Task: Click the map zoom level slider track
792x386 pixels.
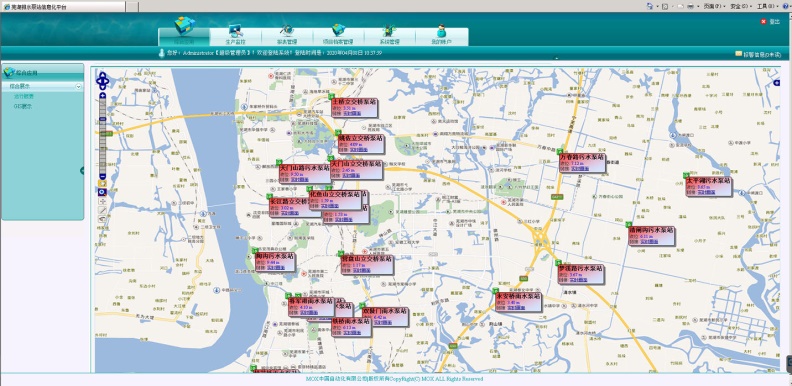Action: [x=103, y=135]
